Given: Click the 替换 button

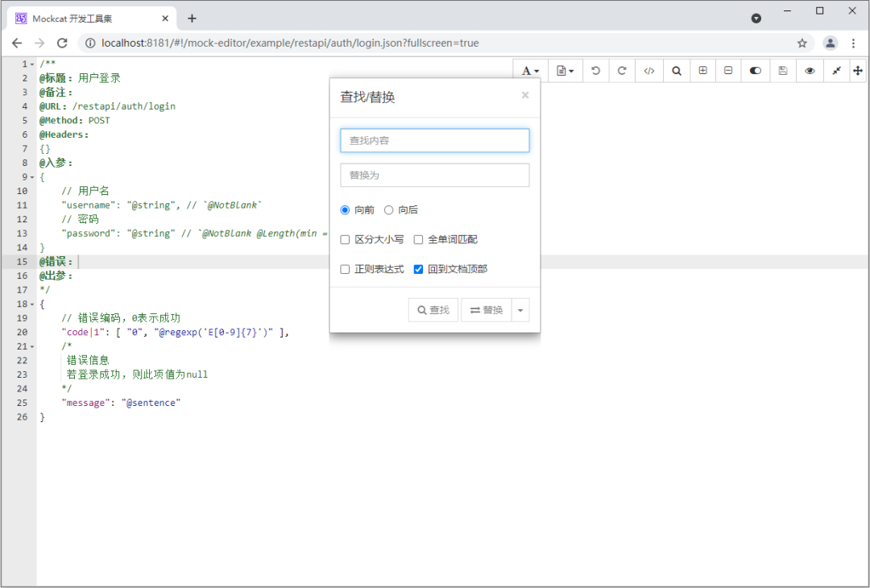Looking at the screenshot, I should [487, 310].
